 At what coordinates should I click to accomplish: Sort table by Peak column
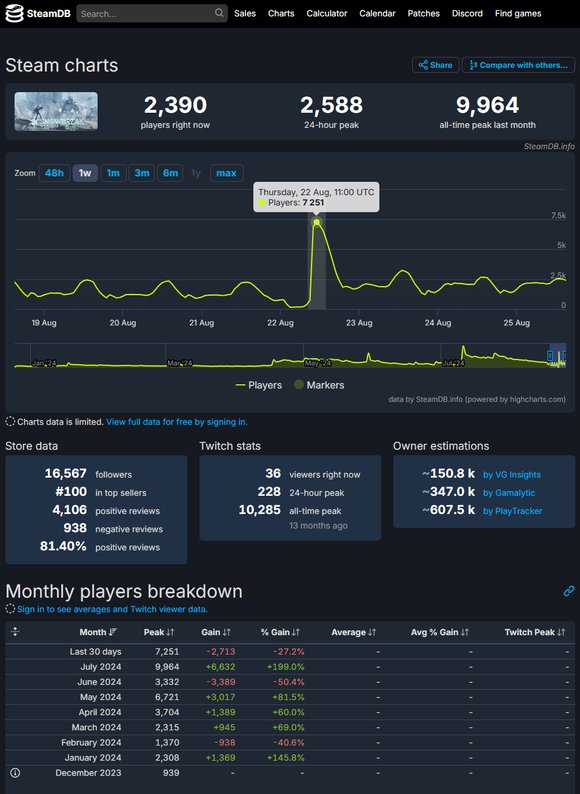point(159,632)
